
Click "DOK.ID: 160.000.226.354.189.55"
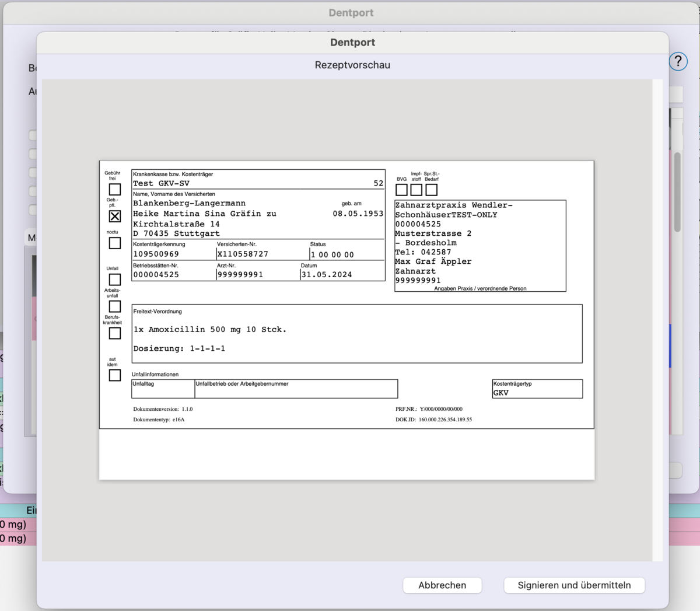(x=433, y=420)
